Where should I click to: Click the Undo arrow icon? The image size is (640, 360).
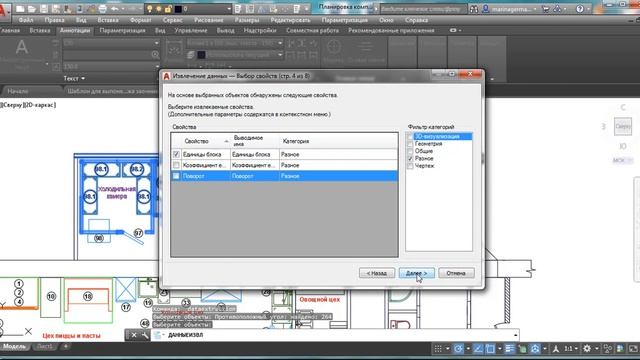pyautogui.click(x=115, y=9)
